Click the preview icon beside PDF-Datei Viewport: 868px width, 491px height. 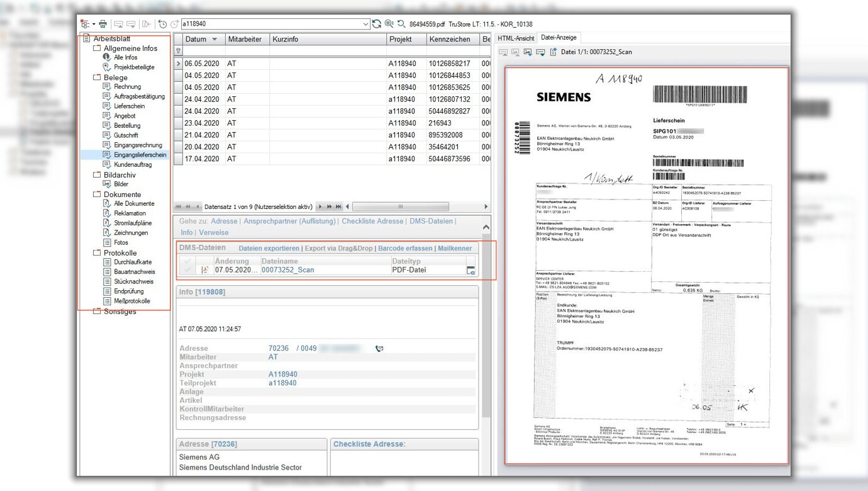(470, 270)
